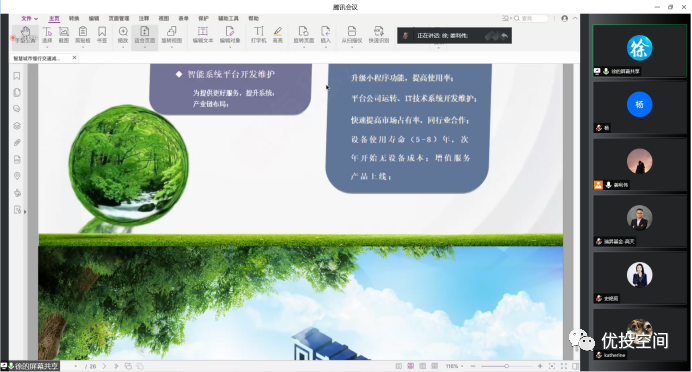Click the muted microphone in speaking bar
Image resolution: width=692 pixels, height=372 pixels.
[x=406, y=36]
